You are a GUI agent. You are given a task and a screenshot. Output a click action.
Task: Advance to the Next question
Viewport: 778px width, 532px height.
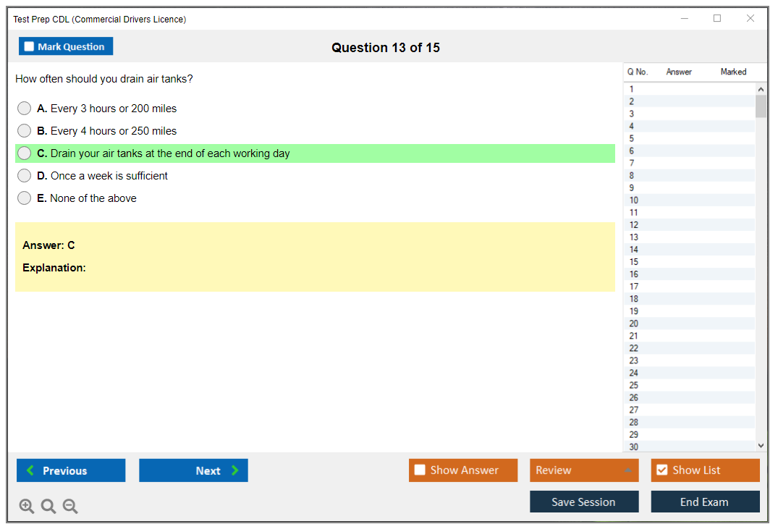[193, 470]
